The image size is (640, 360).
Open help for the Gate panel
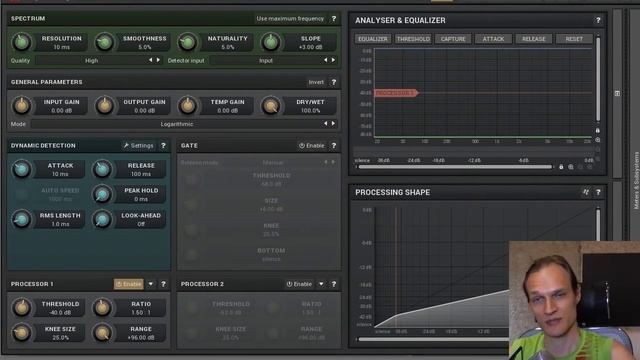tap(334, 145)
